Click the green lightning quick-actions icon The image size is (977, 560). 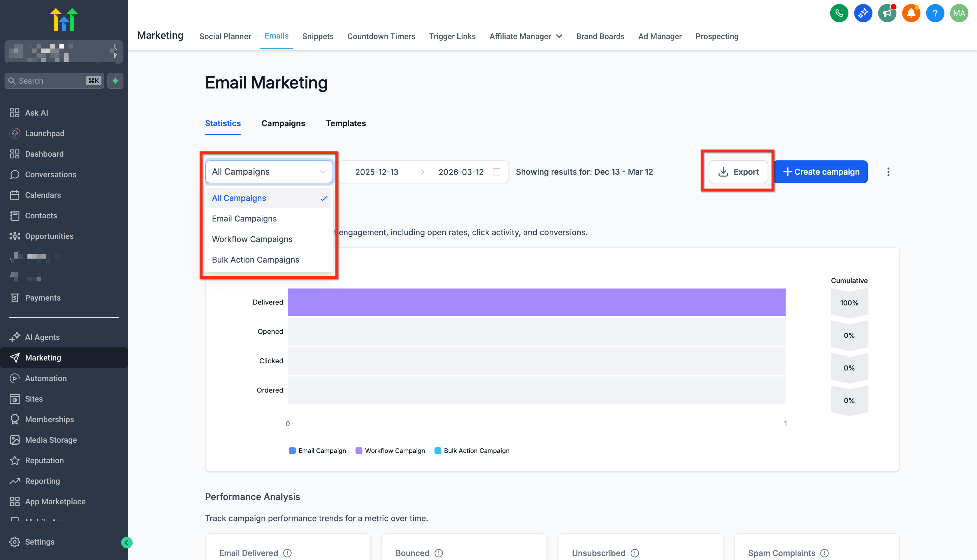point(115,81)
